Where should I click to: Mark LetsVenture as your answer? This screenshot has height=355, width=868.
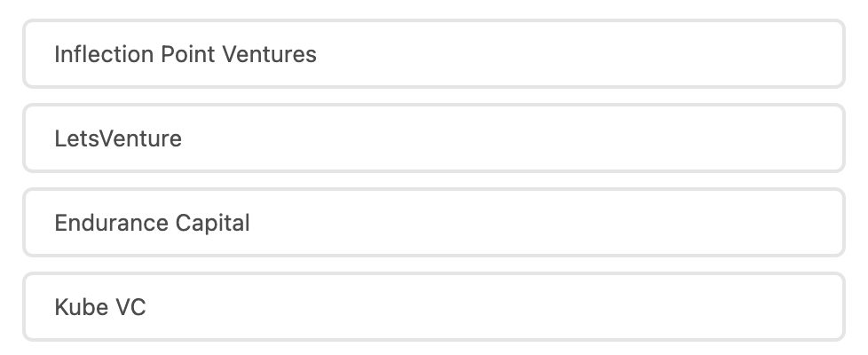[x=433, y=138]
